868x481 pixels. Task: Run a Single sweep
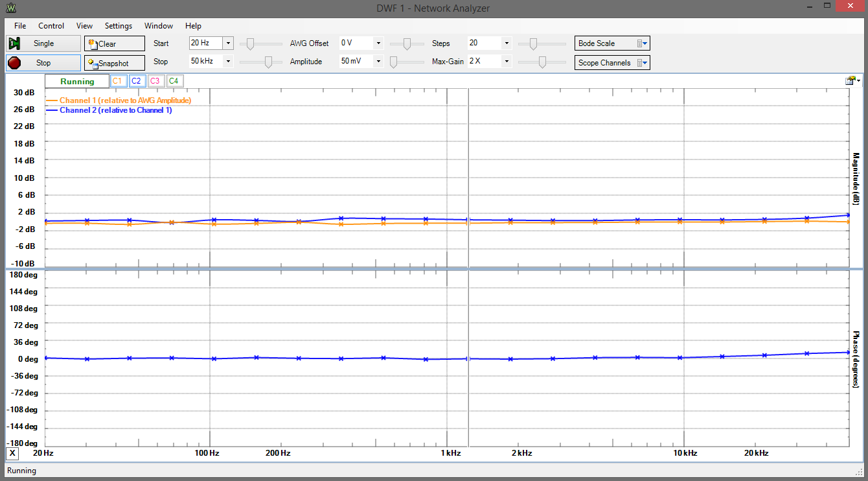[x=43, y=43]
